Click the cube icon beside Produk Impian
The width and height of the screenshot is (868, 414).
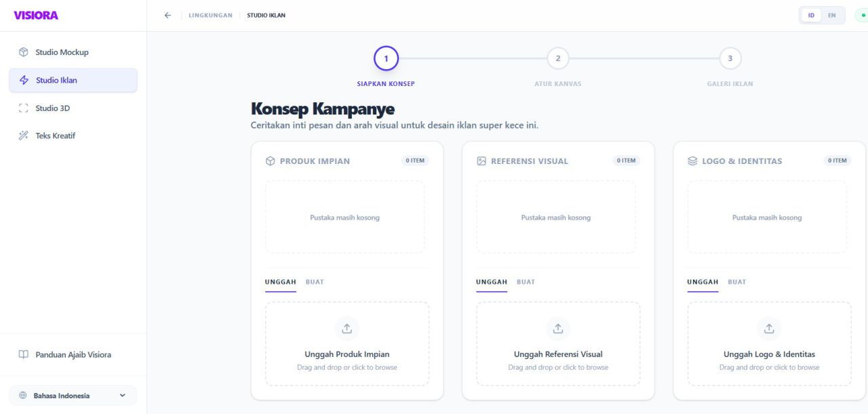coord(270,161)
